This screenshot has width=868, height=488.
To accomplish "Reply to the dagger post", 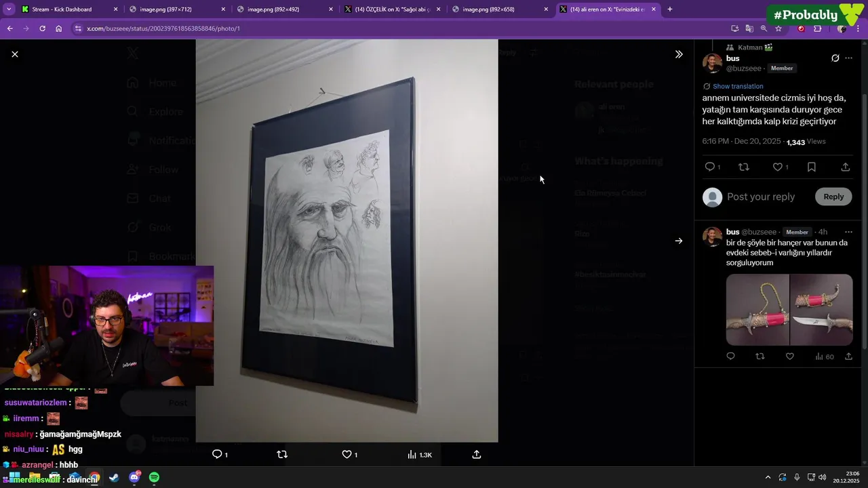I will [730, 357].
